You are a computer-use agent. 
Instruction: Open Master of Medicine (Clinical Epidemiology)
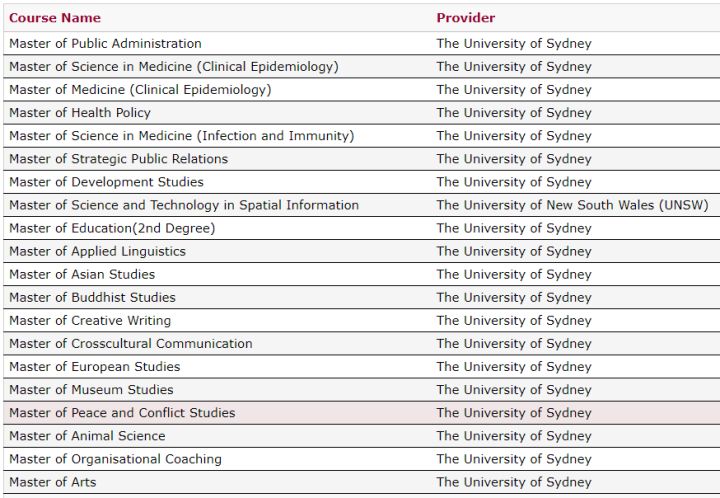140,90
